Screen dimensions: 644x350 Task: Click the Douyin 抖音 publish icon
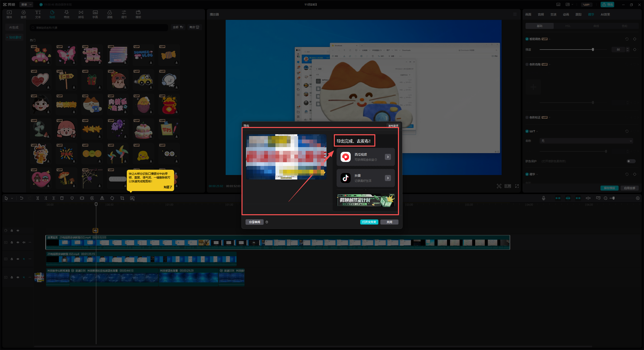(345, 178)
